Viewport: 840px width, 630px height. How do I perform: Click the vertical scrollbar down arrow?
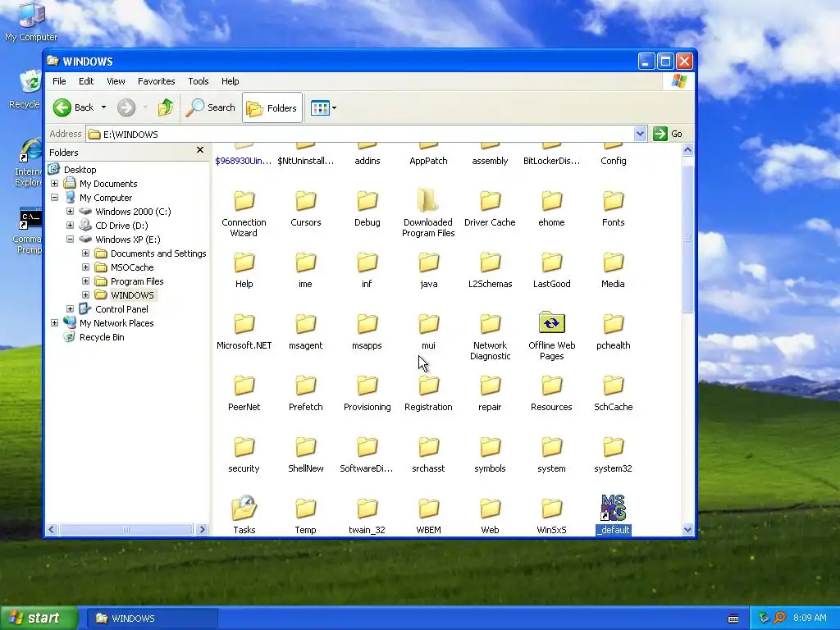pos(688,529)
